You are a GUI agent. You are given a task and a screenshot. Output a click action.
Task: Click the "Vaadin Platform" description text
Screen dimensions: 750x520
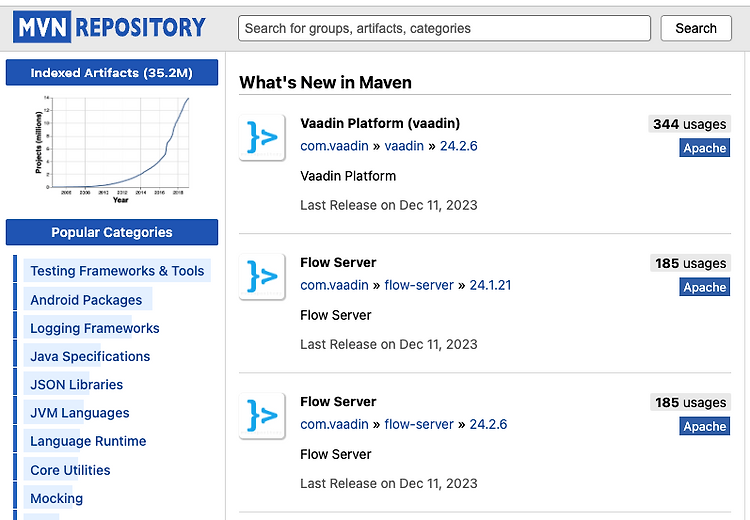pyautogui.click(x=348, y=176)
